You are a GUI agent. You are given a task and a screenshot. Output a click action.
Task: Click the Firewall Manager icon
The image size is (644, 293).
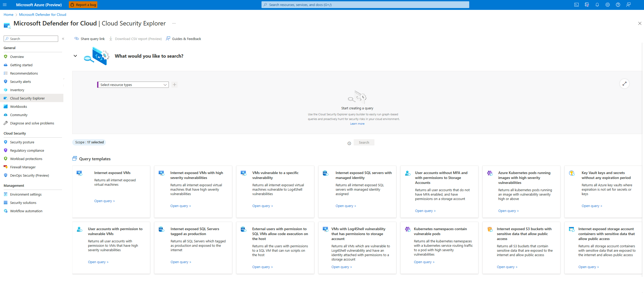click(6, 167)
